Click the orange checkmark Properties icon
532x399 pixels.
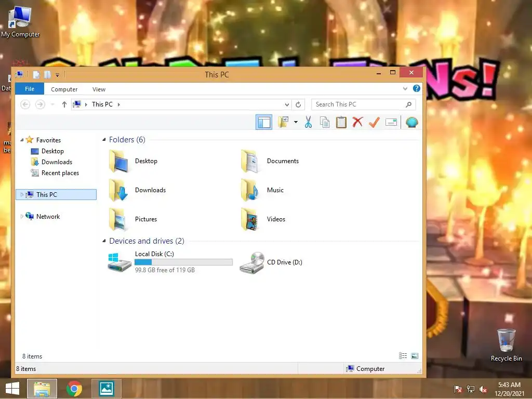[374, 122]
